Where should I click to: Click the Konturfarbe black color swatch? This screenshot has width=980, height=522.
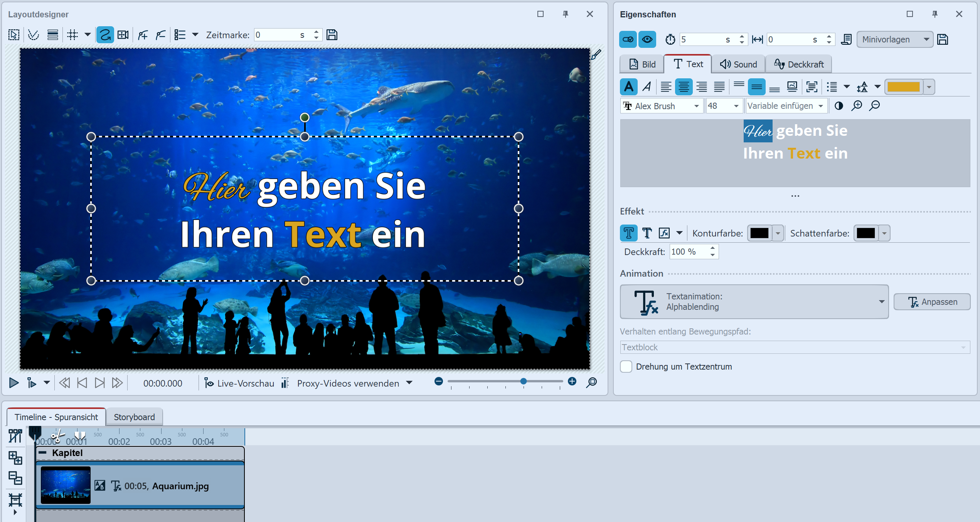point(759,233)
